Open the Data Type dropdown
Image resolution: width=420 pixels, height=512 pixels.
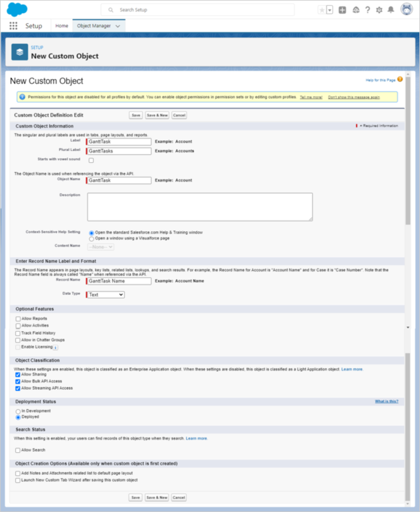coord(106,295)
